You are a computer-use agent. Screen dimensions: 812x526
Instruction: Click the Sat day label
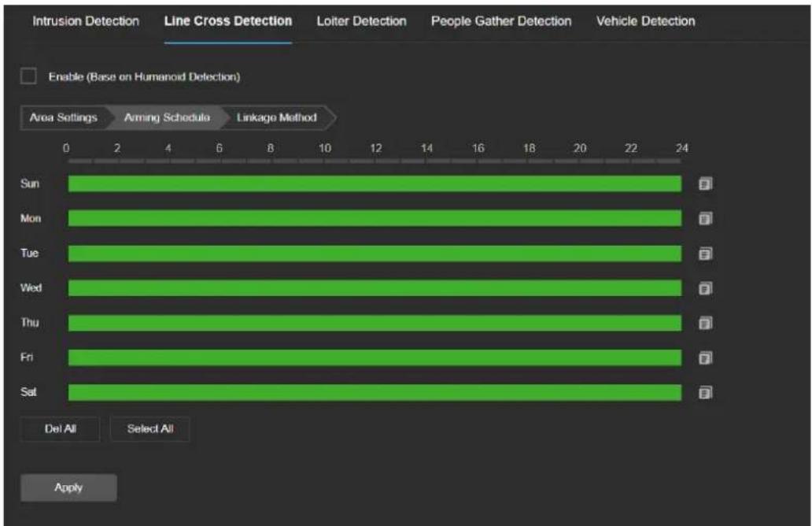[28, 392]
